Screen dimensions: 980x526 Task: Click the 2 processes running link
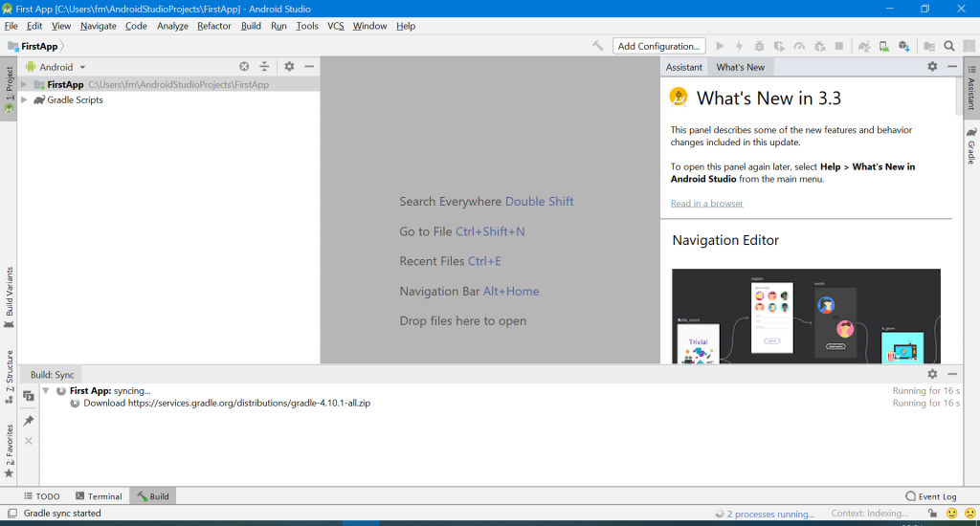click(770, 514)
